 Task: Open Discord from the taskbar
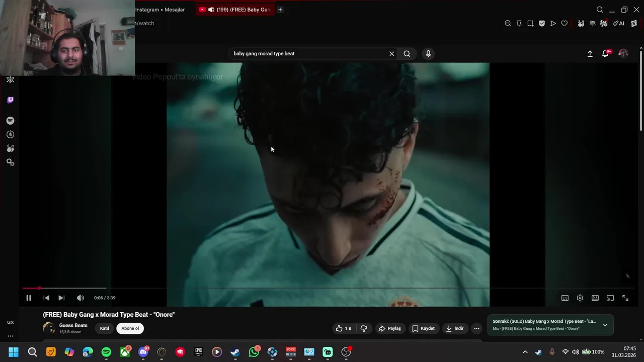click(x=143, y=352)
